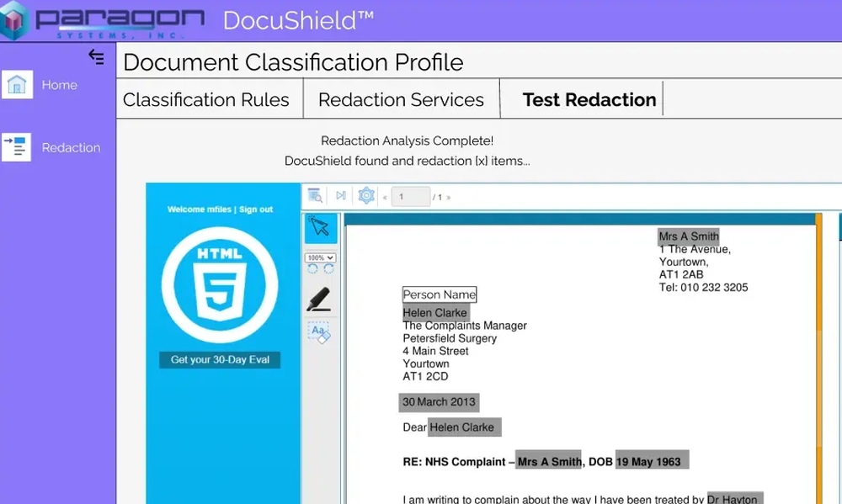Click the page number input field

pyautogui.click(x=411, y=197)
